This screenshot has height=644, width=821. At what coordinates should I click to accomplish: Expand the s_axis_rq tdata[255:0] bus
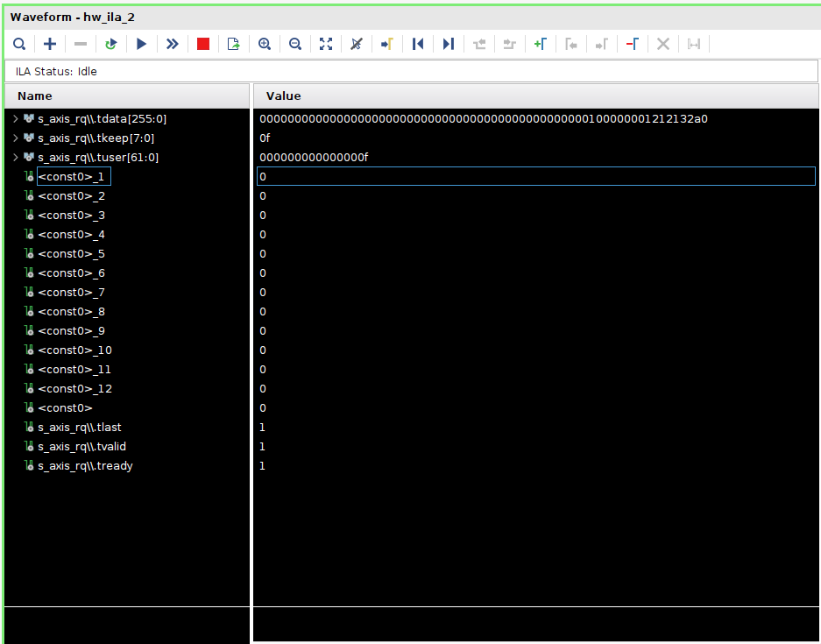coord(15,118)
